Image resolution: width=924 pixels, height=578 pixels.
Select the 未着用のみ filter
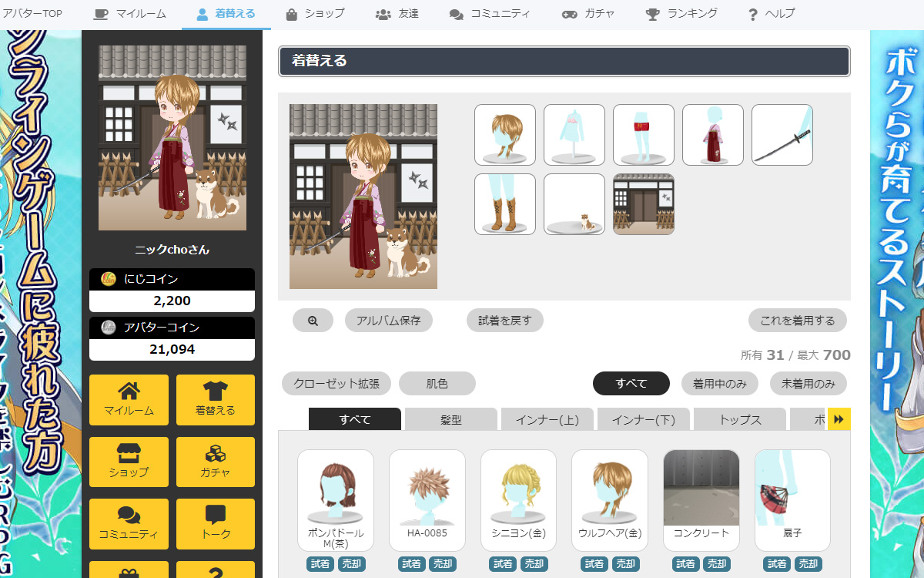pyautogui.click(x=808, y=383)
